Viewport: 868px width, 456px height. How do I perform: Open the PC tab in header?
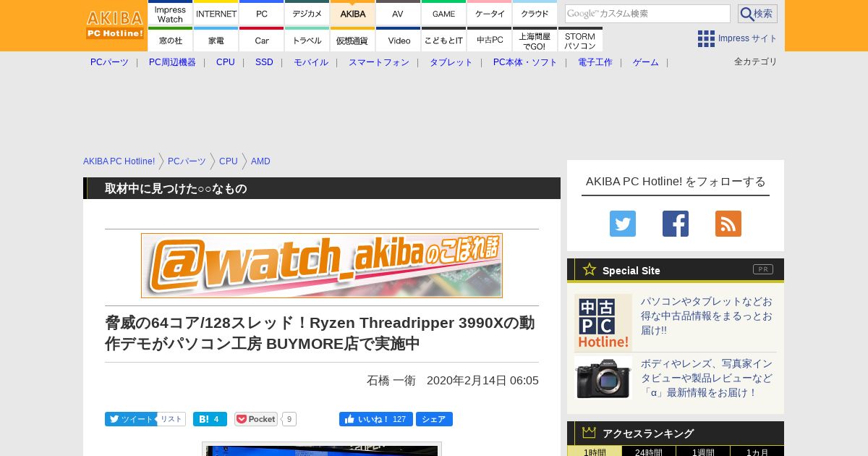click(x=262, y=12)
